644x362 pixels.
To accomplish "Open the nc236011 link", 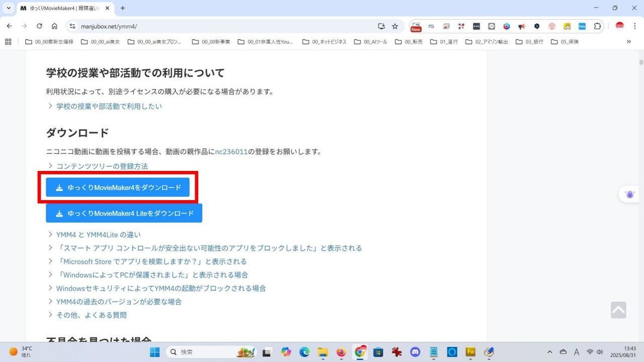I will coord(231,151).
